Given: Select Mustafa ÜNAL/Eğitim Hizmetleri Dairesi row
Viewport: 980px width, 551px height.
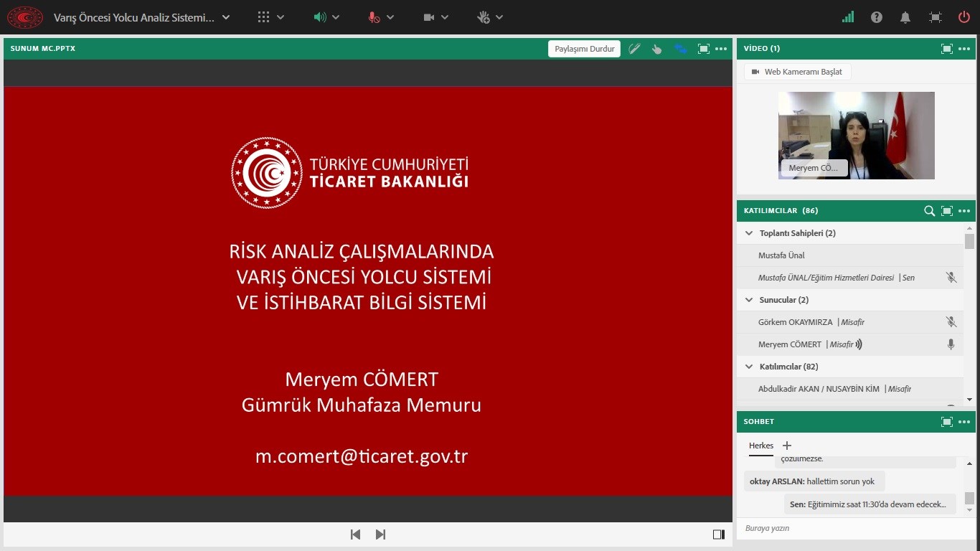Looking at the screenshot, I should (x=850, y=278).
